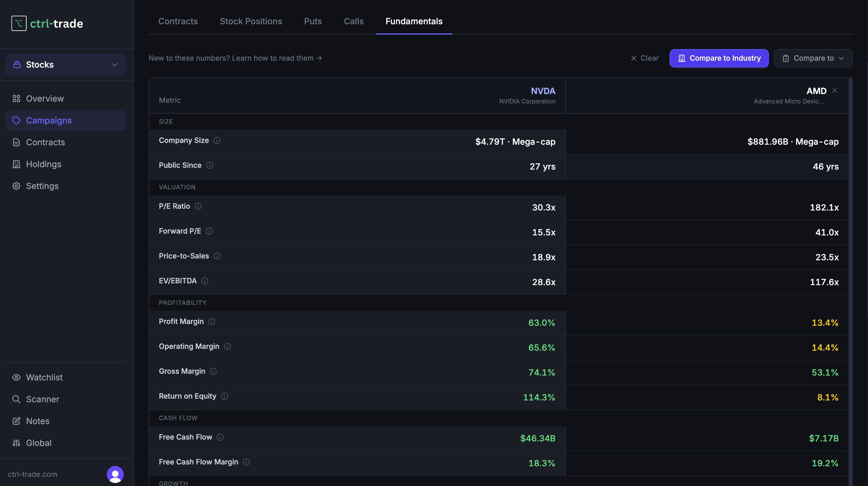Screen dimensions: 868x486
Task: Open the Watchlist page
Action: [66, 377]
